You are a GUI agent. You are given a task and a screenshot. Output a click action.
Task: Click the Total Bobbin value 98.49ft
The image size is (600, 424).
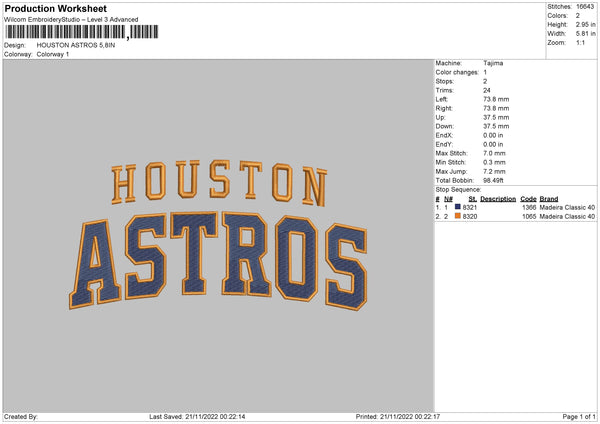[493, 181]
